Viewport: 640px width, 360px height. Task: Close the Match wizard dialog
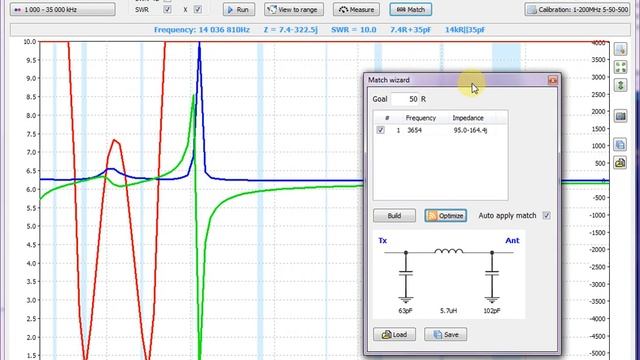pos(553,80)
